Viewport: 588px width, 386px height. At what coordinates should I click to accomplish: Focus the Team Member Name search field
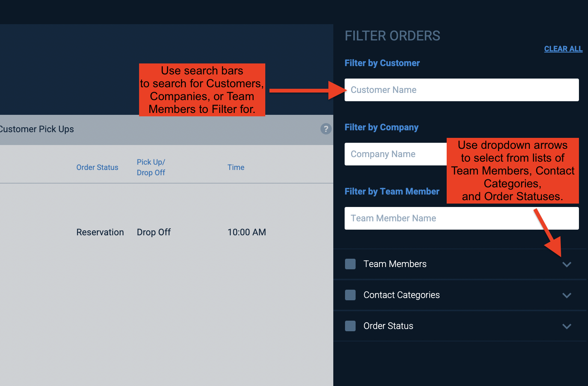pos(461,218)
